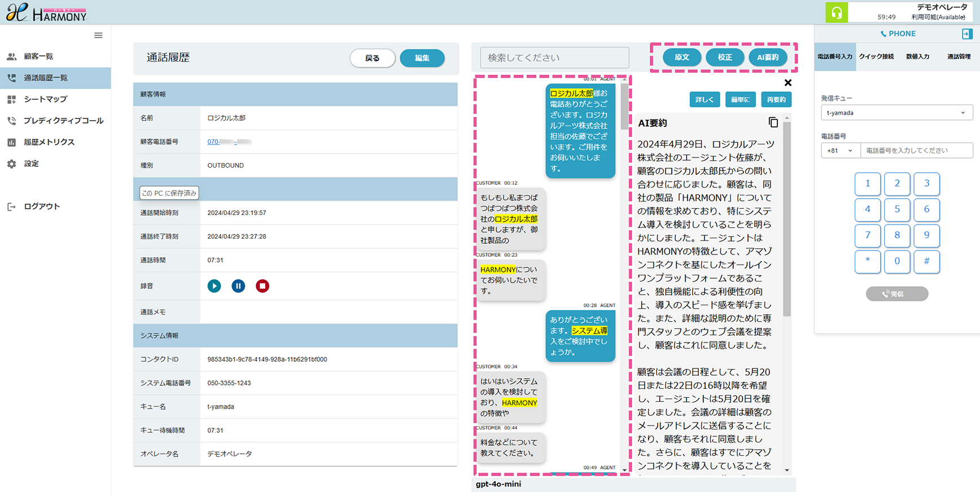The image size is (980, 496).
Task: Collapse the sidebar with hamburger icon
Action: pos(98,36)
